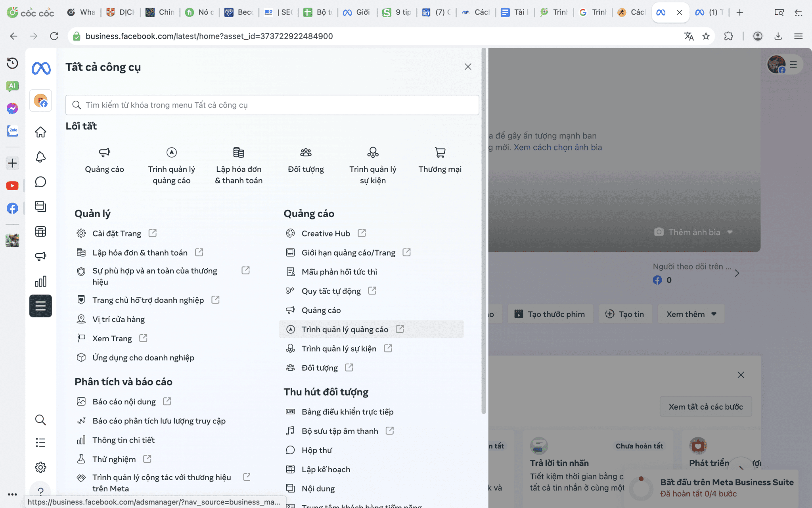Open Đối tượng shortcut icon
Image resolution: width=812 pixels, height=508 pixels.
tap(306, 152)
